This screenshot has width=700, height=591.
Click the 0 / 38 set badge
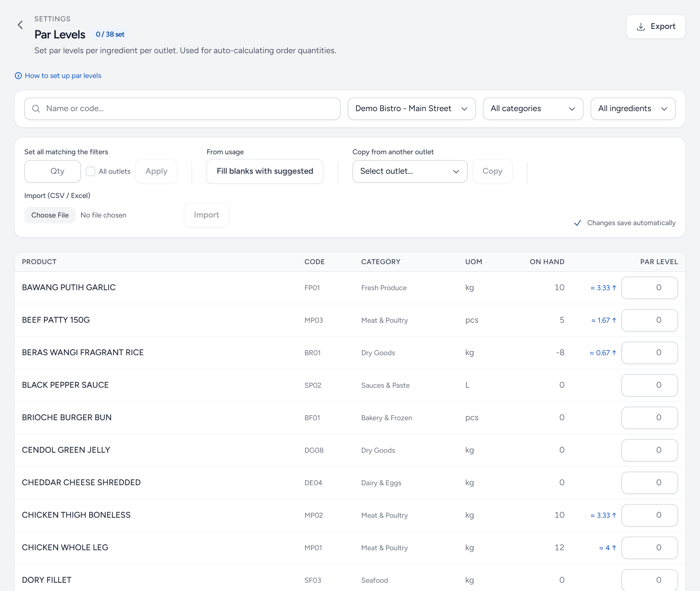(x=110, y=35)
